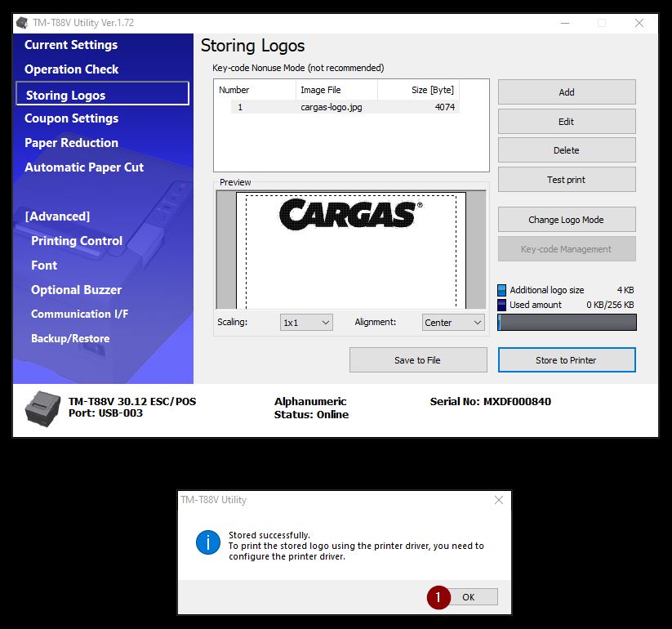Open Automatic Paper Cut settings

pyautogui.click(x=84, y=167)
